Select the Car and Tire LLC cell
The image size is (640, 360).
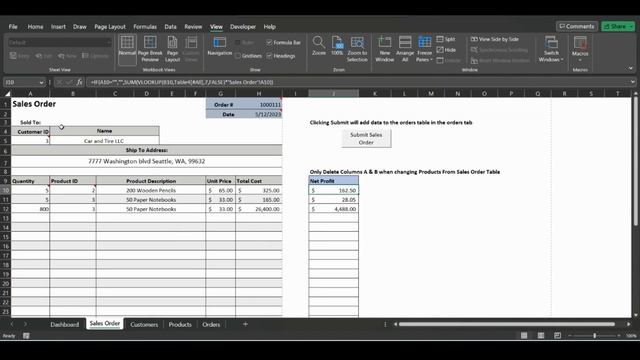point(104,140)
